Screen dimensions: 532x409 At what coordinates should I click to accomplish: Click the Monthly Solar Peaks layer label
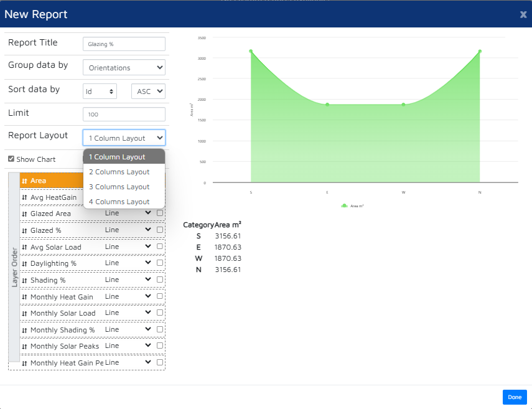point(65,346)
